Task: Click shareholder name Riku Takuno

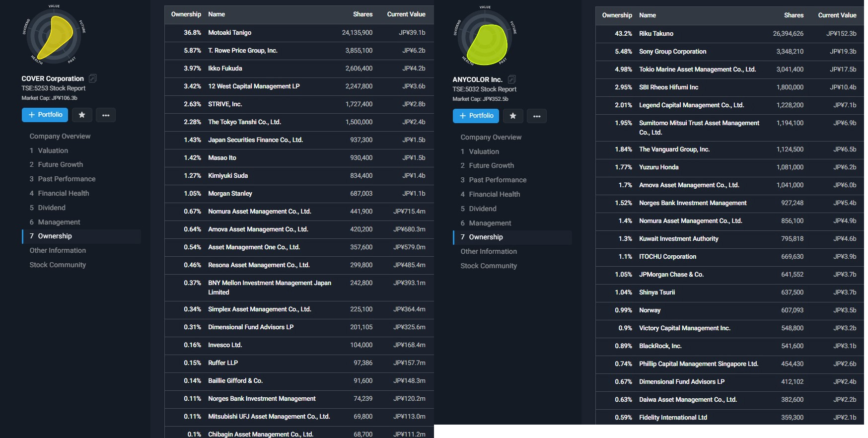Action: pyautogui.click(x=656, y=34)
